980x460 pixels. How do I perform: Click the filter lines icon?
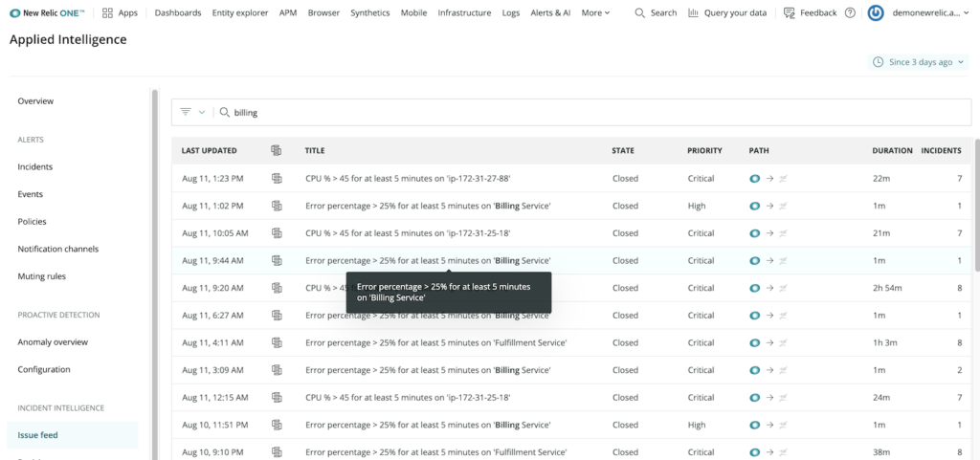[x=186, y=112]
